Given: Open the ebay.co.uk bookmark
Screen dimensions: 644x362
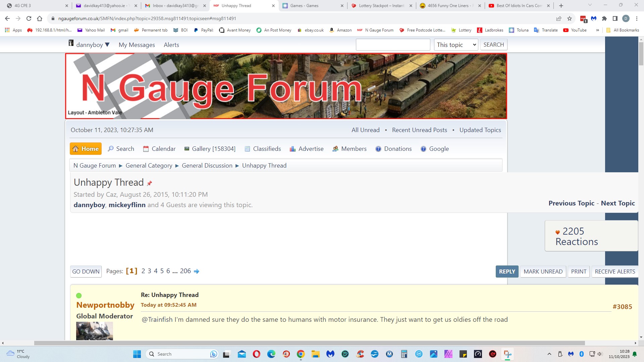Looking at the screenshot, I should coord(311,30).
